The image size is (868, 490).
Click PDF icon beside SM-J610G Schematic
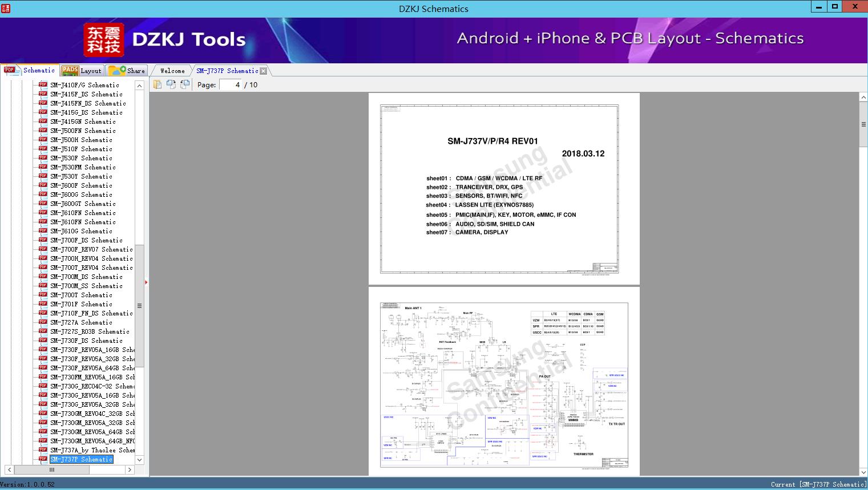(43, 230)
